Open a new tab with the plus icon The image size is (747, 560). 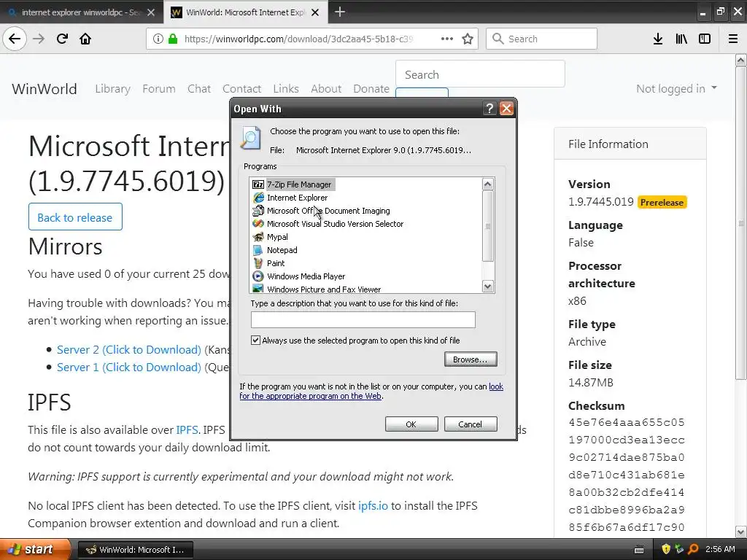[x=340, y=12]
